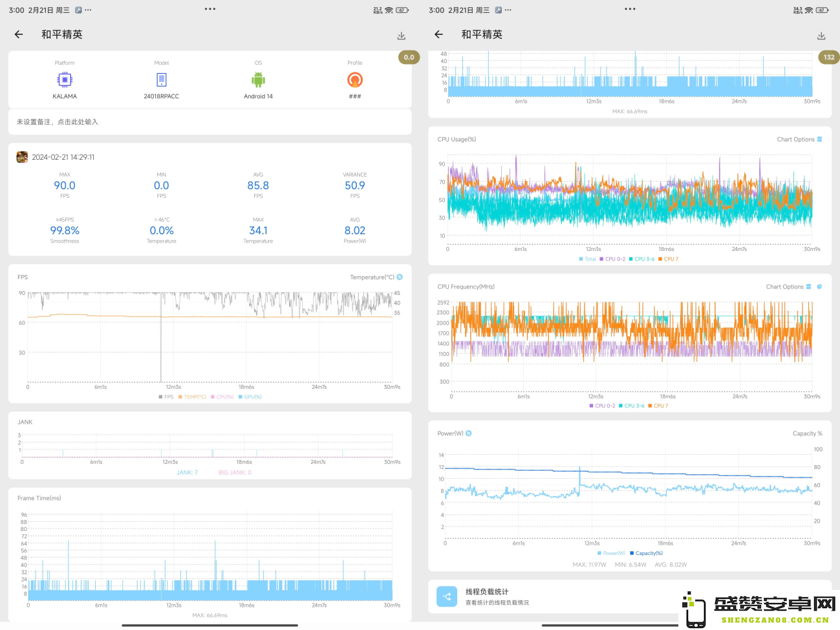Tap the 0.0 floating badge in left panel
The image size is (840, 630).
pos(409,58)
